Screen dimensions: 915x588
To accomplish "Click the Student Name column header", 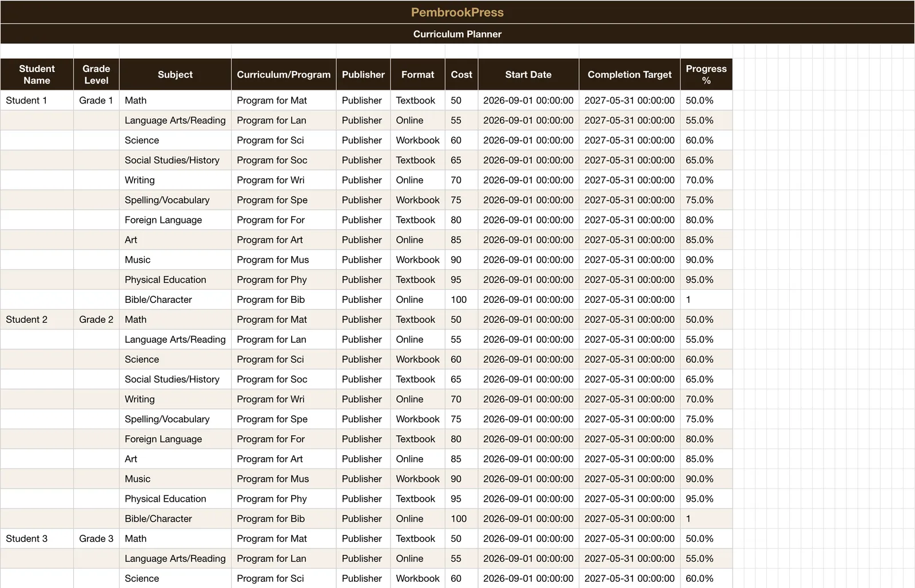I will pos(37,74).
